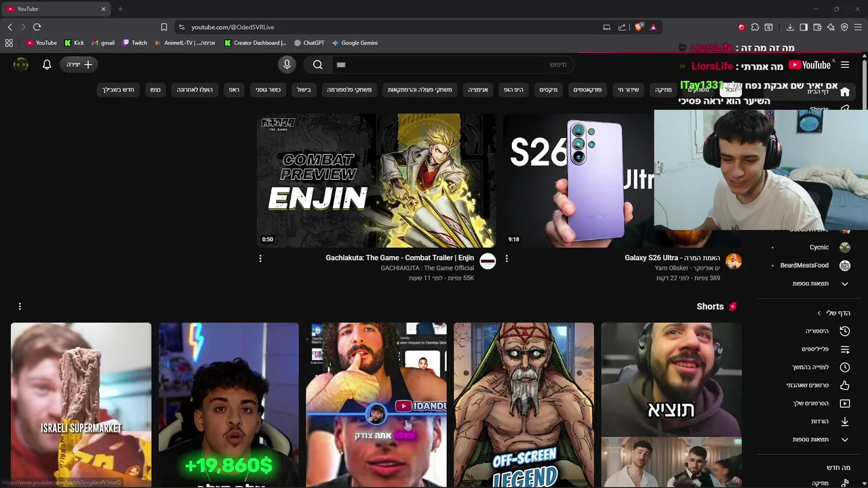
Task: Open the Shorts section options menu
Action: [x=20, y=306]
